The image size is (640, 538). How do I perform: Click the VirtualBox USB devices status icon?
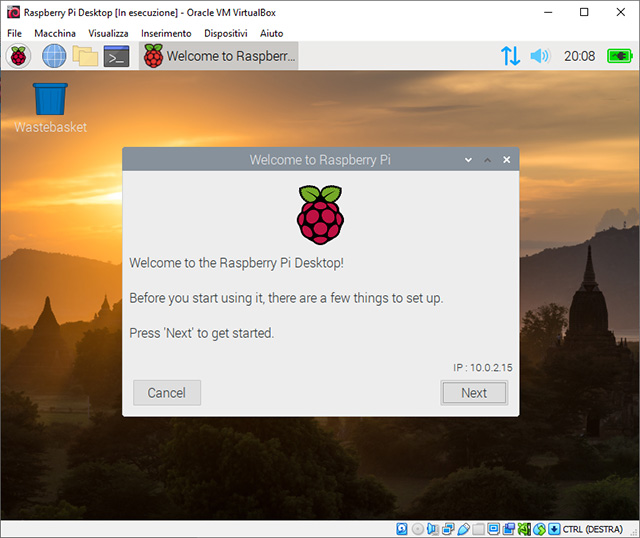(x=464, y=529)
